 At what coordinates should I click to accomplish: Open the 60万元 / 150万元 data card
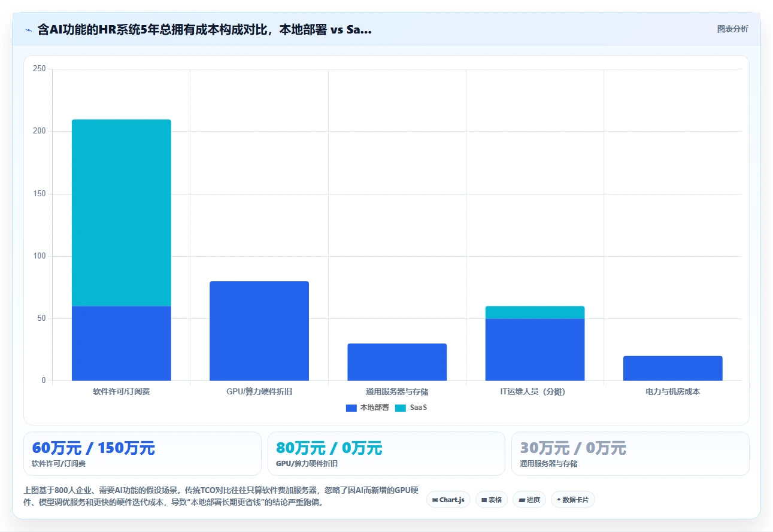143,454
